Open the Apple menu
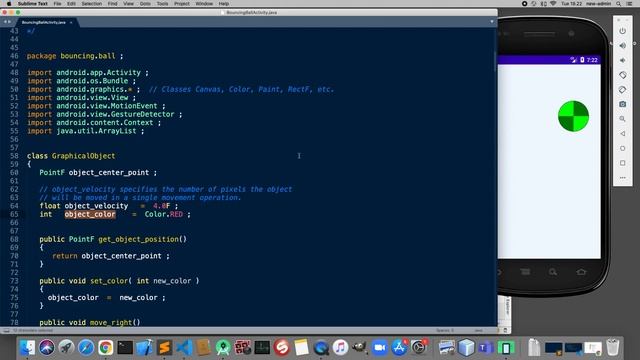The width and height of the screenshot is (640, 360). (x=9, y=3)
